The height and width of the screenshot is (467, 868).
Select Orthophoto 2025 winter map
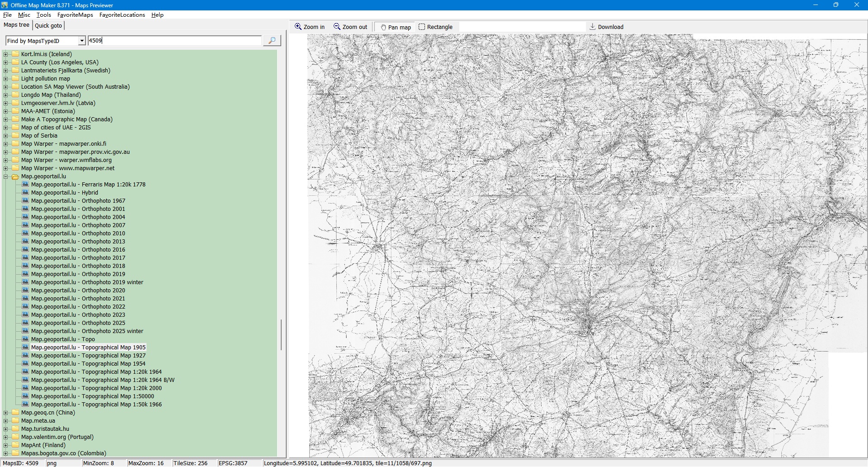point(87,331)
